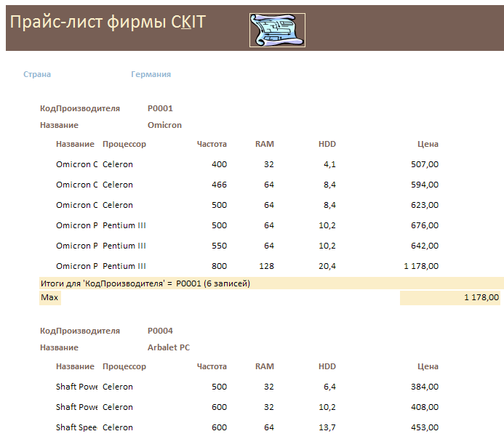Click the Итоги для 'КодПроизводителя' = P0001 summary line
The height and width of the screenshot is (439, 504).
pyautogui.click(x=145, y=283)
